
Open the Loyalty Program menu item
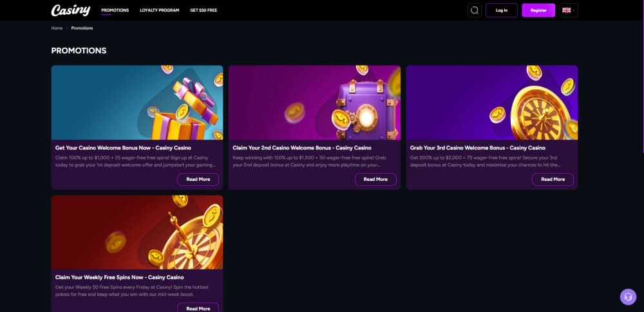(160, 10)
